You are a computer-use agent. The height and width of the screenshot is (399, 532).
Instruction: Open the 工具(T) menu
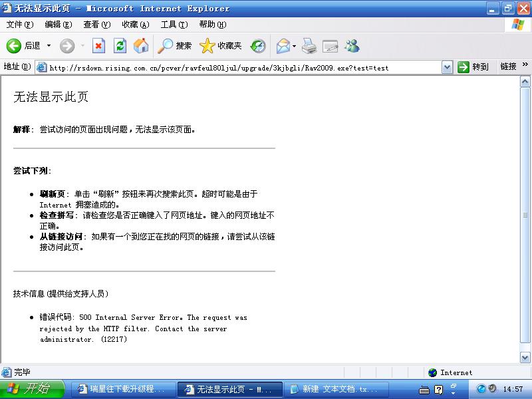click(174, 25)
